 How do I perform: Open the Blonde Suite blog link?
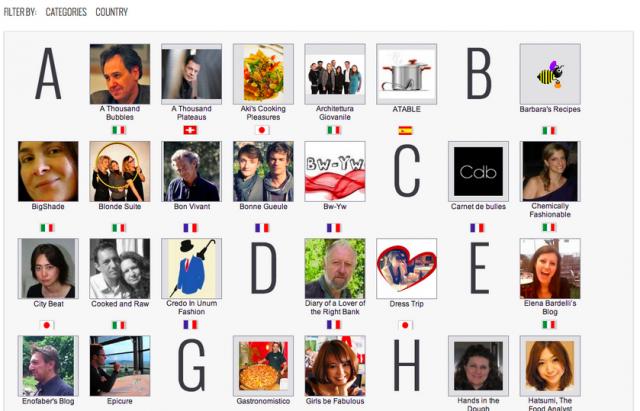coord(120,207)
